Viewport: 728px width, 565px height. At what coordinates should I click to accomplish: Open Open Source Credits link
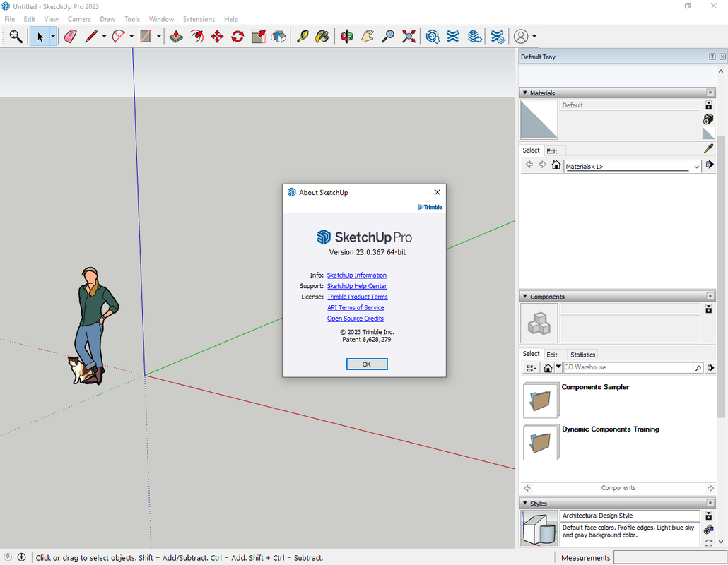coord(356,319)
